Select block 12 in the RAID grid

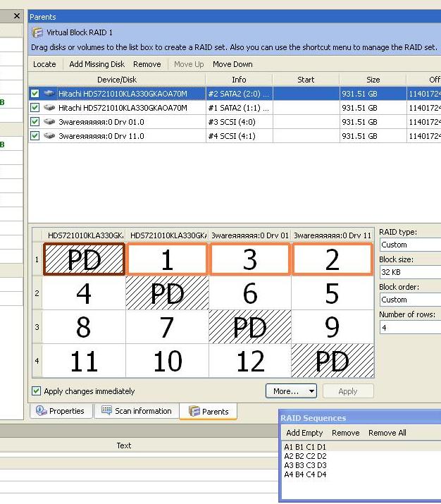pos(250,361)
